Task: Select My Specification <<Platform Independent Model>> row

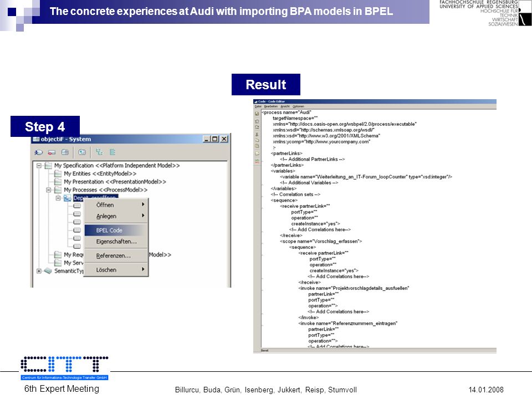Action: pos(117,166)
